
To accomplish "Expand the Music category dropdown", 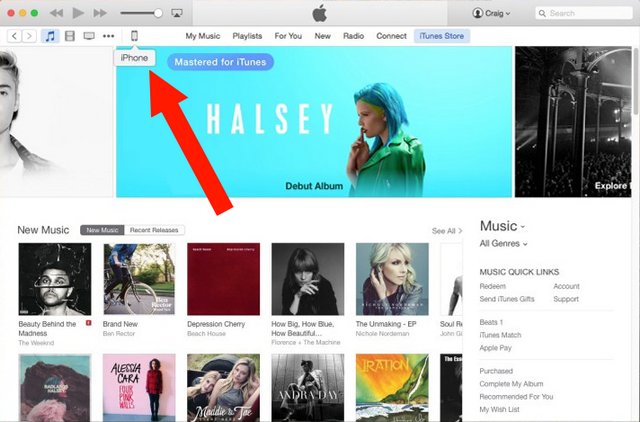I will [x=502, y=226].
